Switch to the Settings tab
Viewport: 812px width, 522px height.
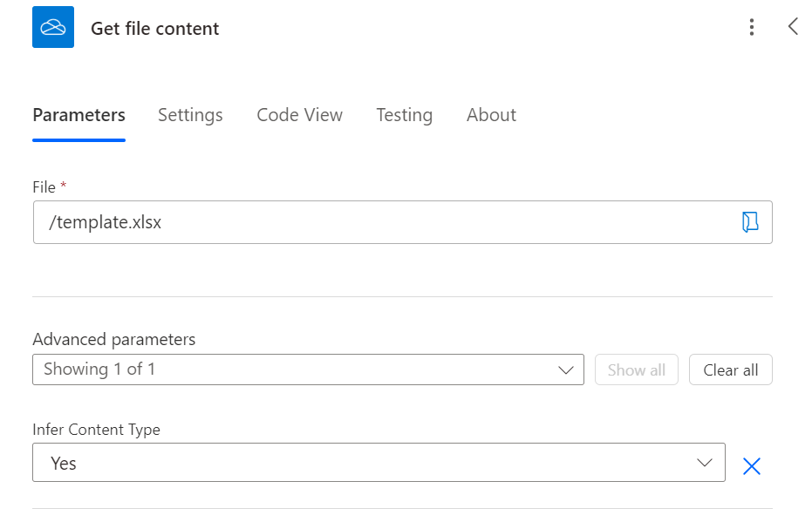(x=190, y=115)
